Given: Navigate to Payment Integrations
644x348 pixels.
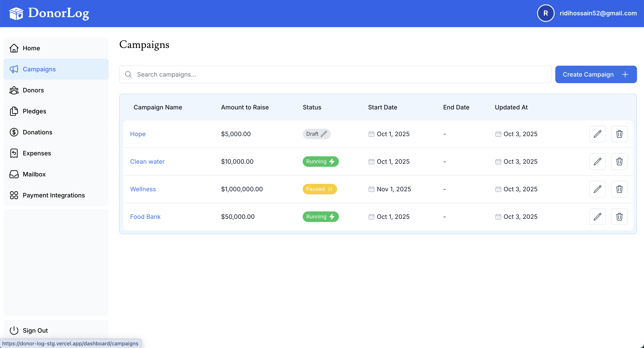Looking at the screenshot, I should coord(53,195).
